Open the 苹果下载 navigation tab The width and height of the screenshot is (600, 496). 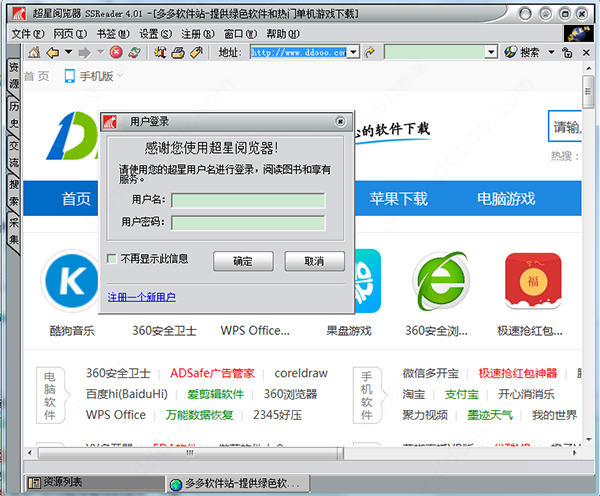(399, 199)
